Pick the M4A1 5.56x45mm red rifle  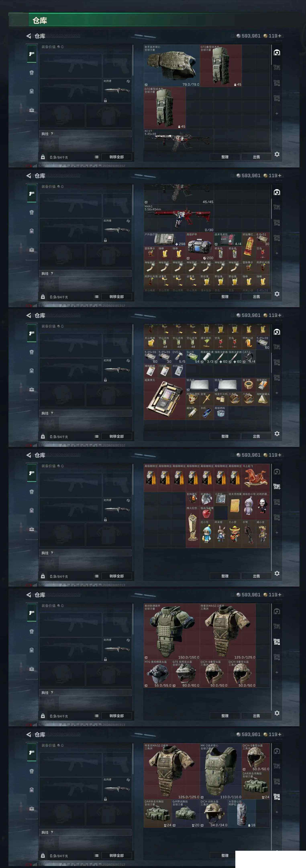tap(179, 218)
